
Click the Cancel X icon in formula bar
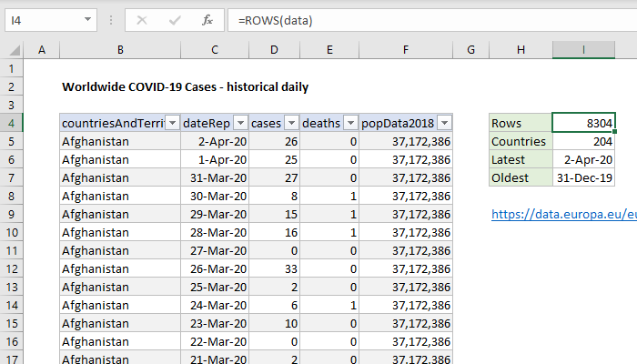point(142,20)
